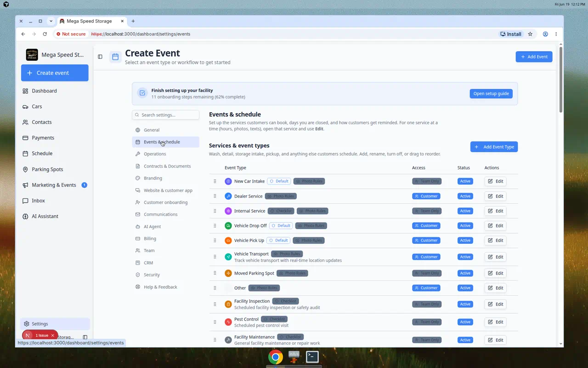The width and height of the screenshot is (588, 368).
Task: Select Billing settings section
Action: pyautogui.click(x=165, y=239)
